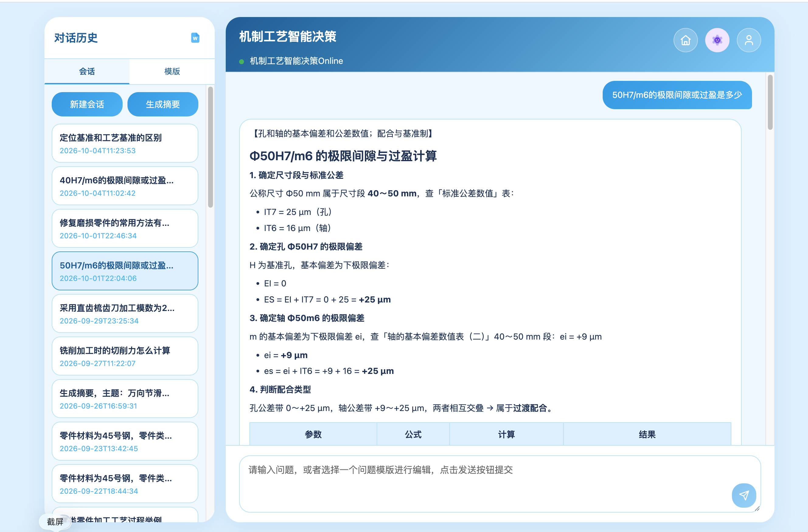Open conversation 铣削加工时的切削力怎么计算
Screen dimensions: 808x532
tap(125, 356)
